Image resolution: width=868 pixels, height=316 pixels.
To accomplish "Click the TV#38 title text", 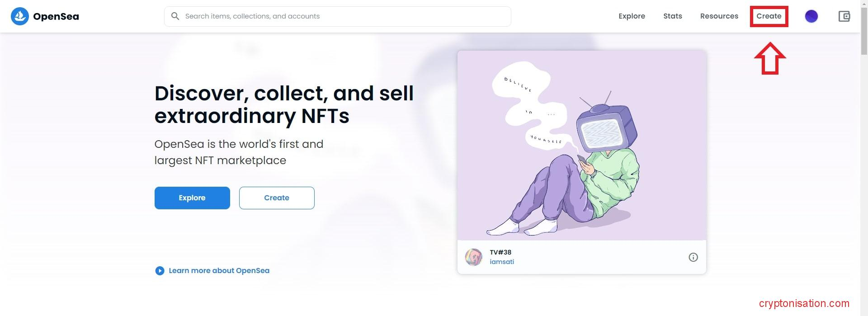I will [x=500, y=252].
